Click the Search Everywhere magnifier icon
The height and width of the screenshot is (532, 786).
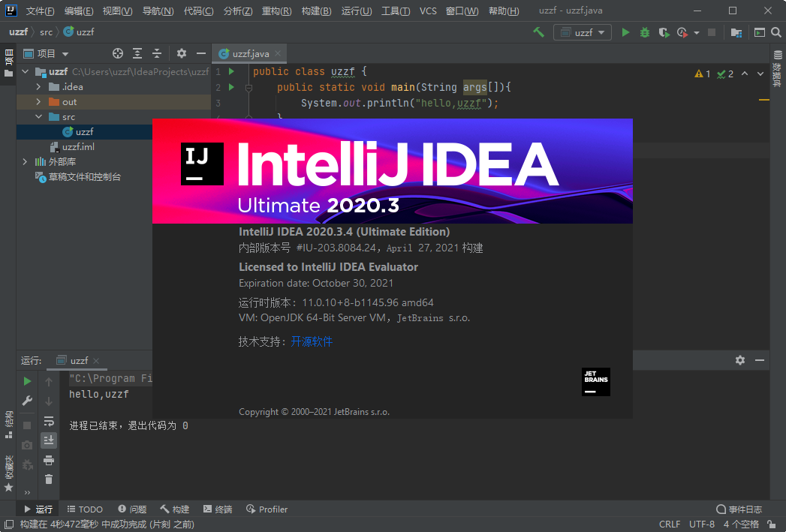(776, 32)
